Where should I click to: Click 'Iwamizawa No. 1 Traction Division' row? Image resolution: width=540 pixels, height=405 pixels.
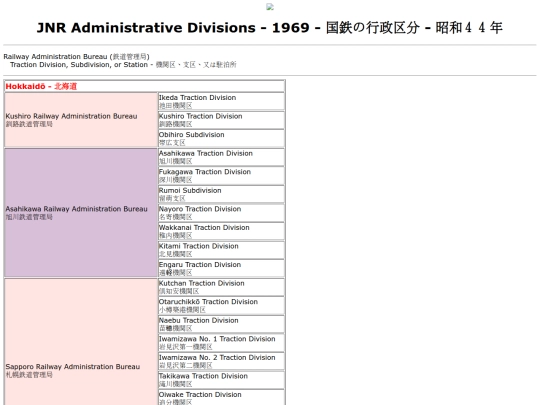coord(221,343)
